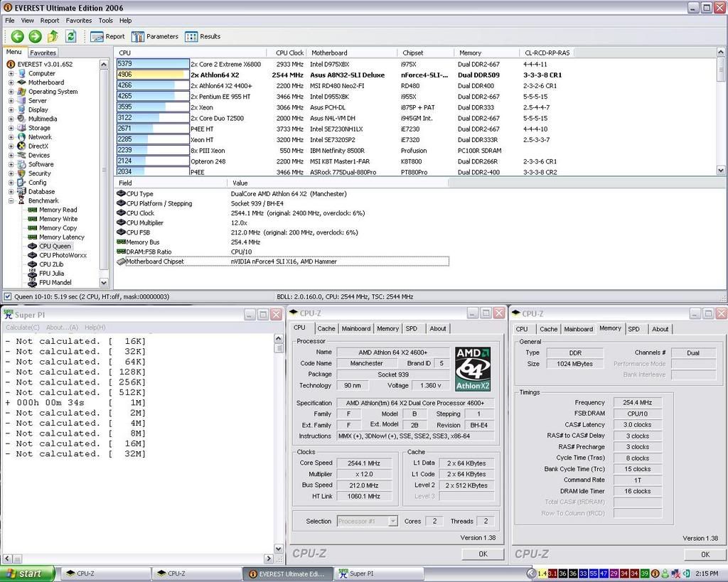The width and height of the screenshot is (728, 582).
Task: Switch to EVEREST Ultimate Edition taskbar button
Action: (x=288, y=573)
